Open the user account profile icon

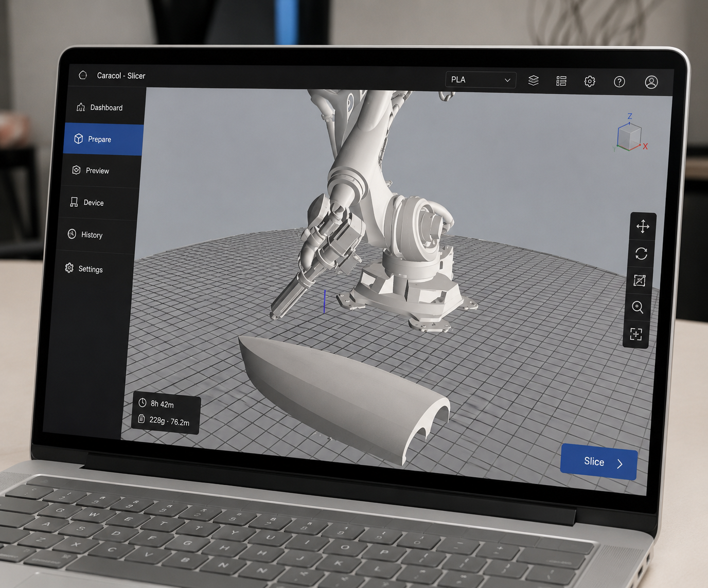(x=651, y=82)
